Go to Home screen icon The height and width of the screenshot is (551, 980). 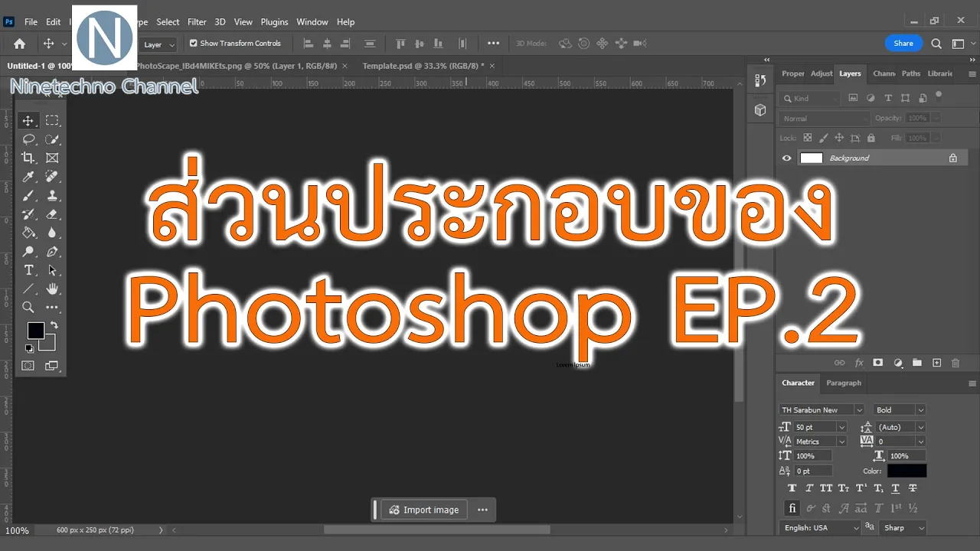click(x=20, y=44)
